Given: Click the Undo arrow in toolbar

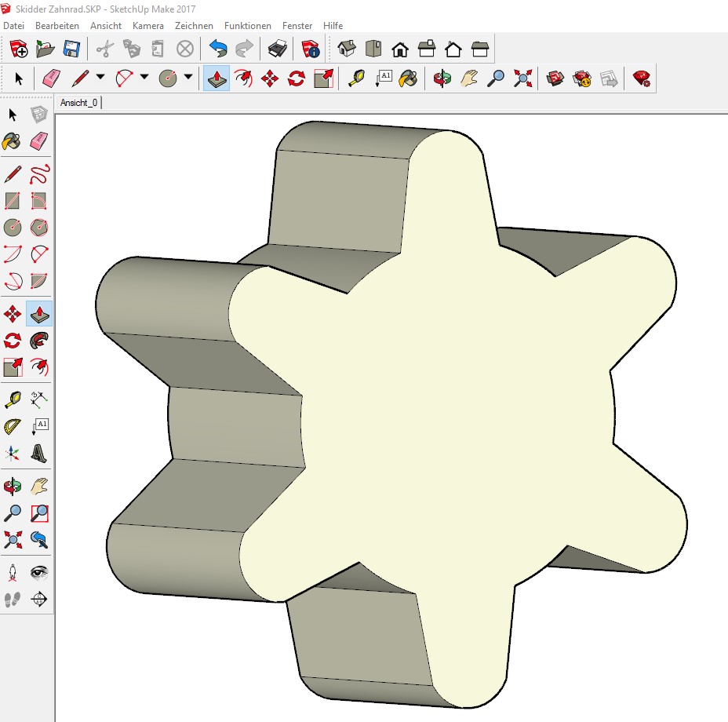Looking at the screenshot, I should [x=217, y=49].
